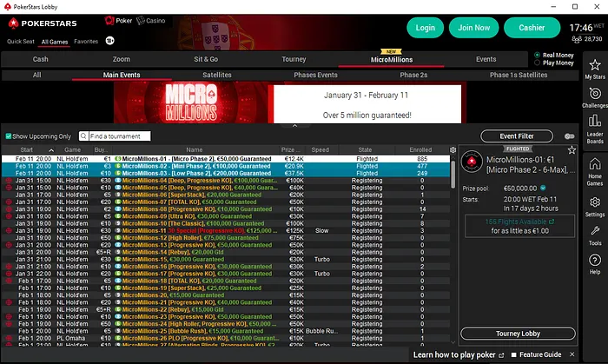Collapse the MicroMillions banner chevron

click(294, 126)
